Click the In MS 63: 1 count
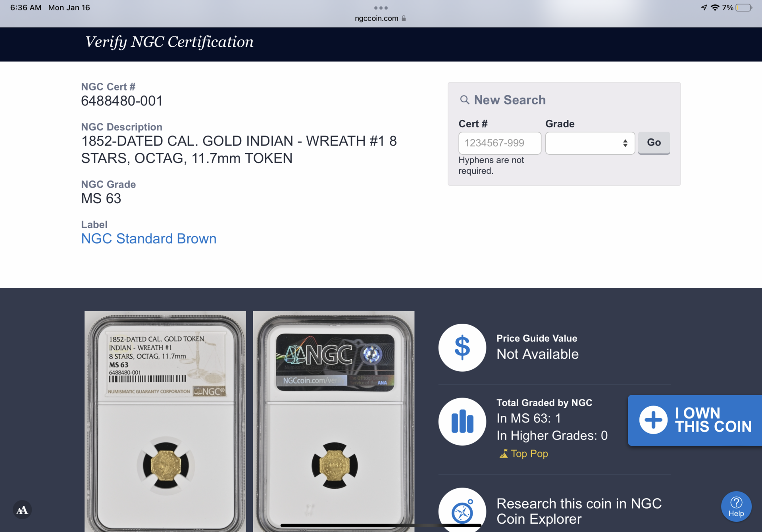This screenshot has height=532, width=762. coord(529,418)
